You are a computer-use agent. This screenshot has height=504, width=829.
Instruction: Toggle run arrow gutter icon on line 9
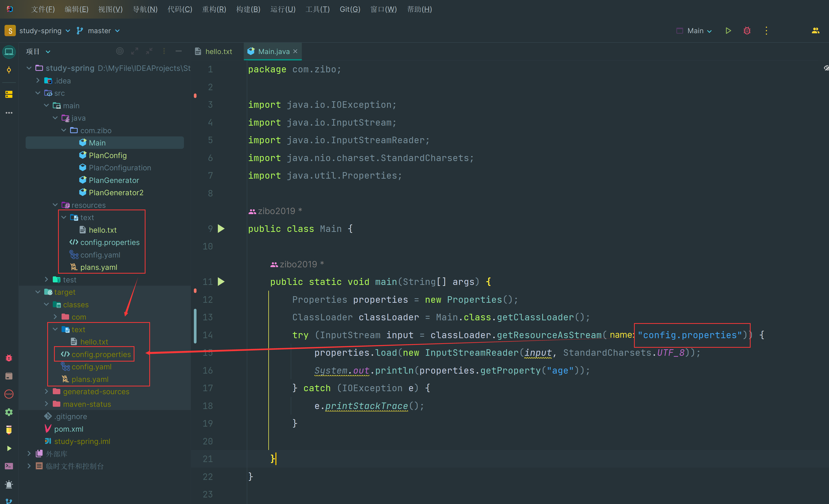pos(222,229)
